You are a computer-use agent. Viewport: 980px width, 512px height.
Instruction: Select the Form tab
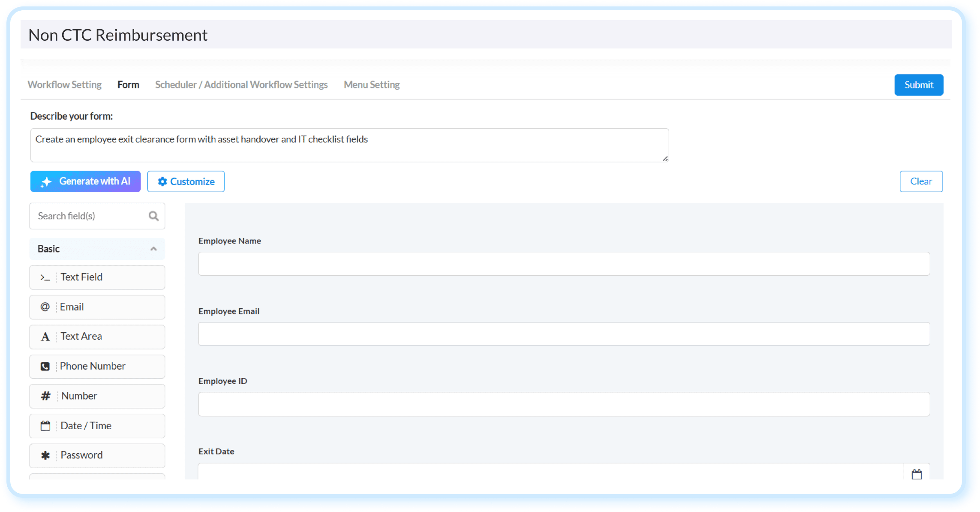[x=128, y=85]
